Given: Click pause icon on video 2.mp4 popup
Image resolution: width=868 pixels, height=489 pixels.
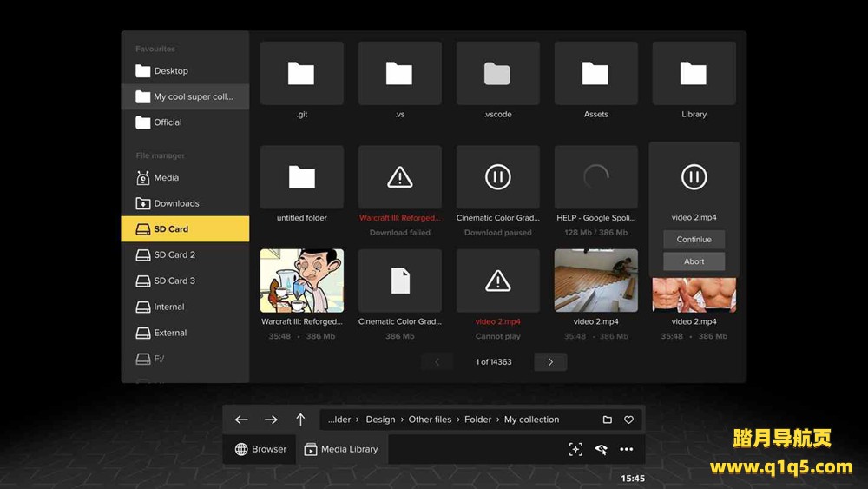Looking at the screenshot, I should coord(694,177).
